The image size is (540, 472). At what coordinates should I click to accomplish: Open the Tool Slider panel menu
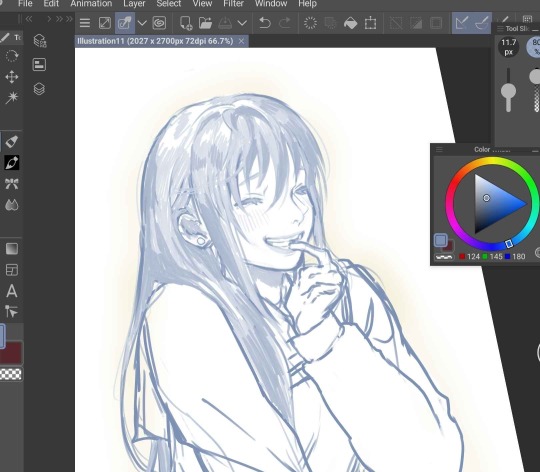(500, 29)
